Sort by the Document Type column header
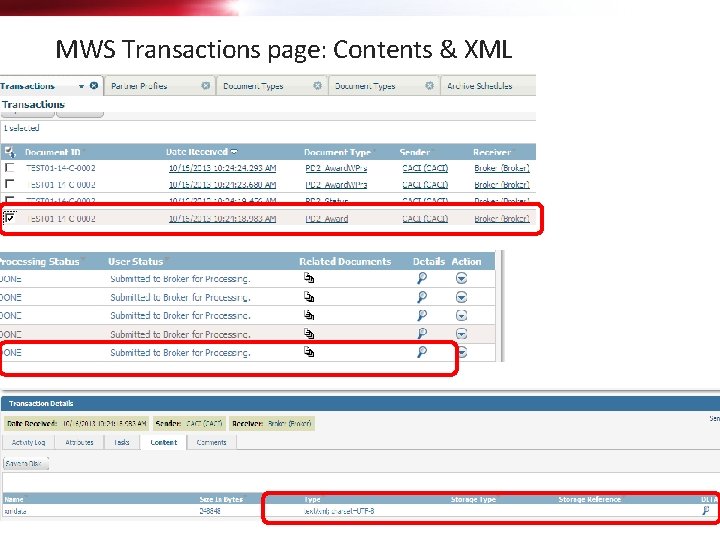Screen dimensions: 720x540 coord(337,152)
